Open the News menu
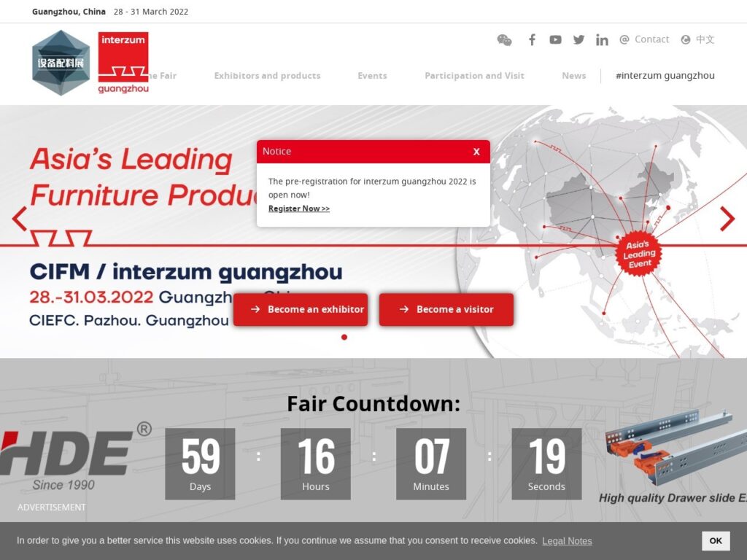Image resolution: width=747 pixels, height=560 pixels. pyautogui.click(x=573, y=76)
